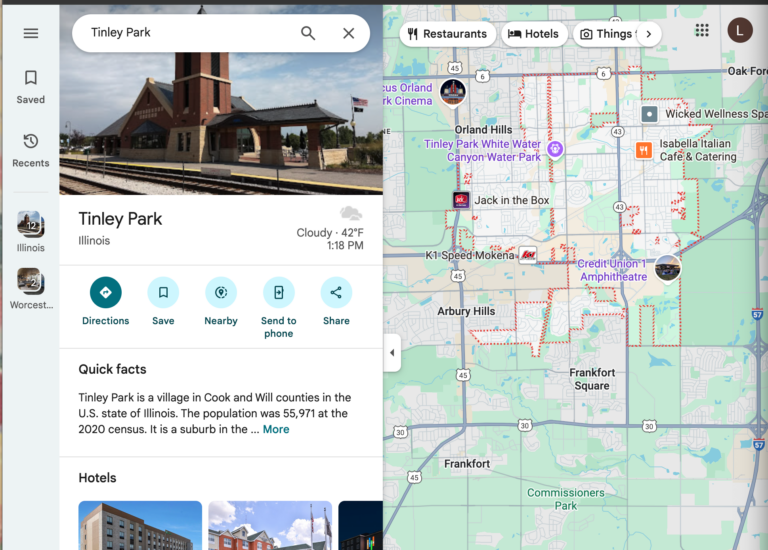This screenshot has height=550, width=768.
Task: Expand Quick facts with More link
Action: 276,429
